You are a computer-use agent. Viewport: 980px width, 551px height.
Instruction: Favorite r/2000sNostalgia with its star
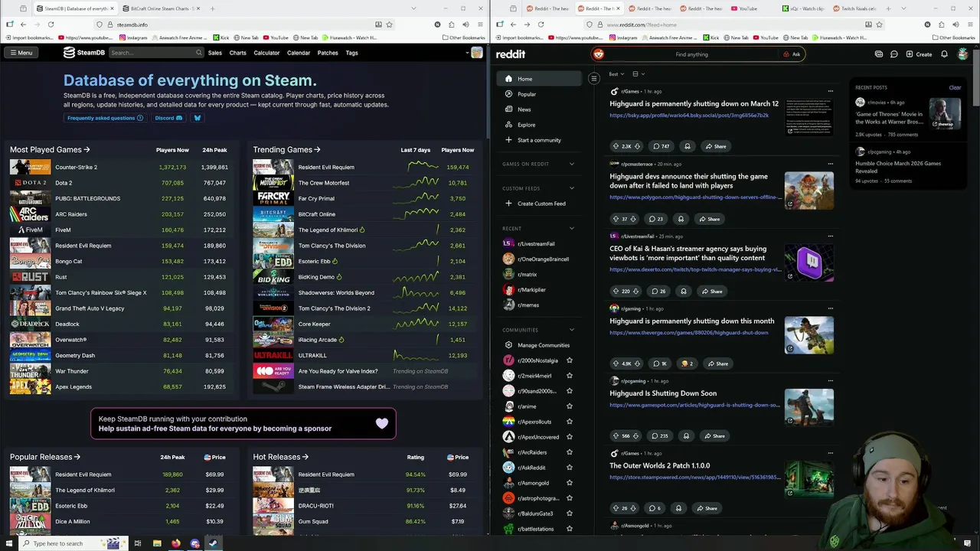click(569, 360)
